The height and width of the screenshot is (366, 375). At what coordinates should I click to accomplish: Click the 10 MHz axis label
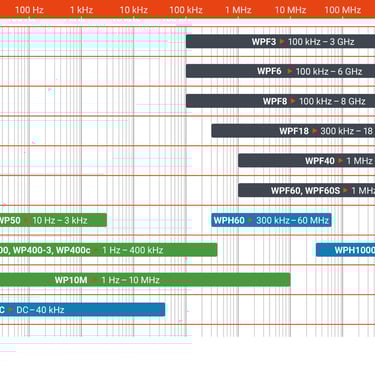pos(290,10)
